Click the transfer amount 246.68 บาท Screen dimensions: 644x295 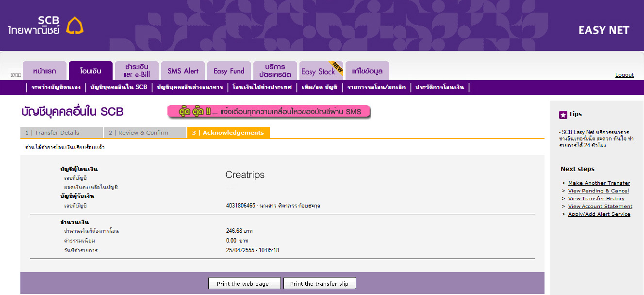(239, 231)
